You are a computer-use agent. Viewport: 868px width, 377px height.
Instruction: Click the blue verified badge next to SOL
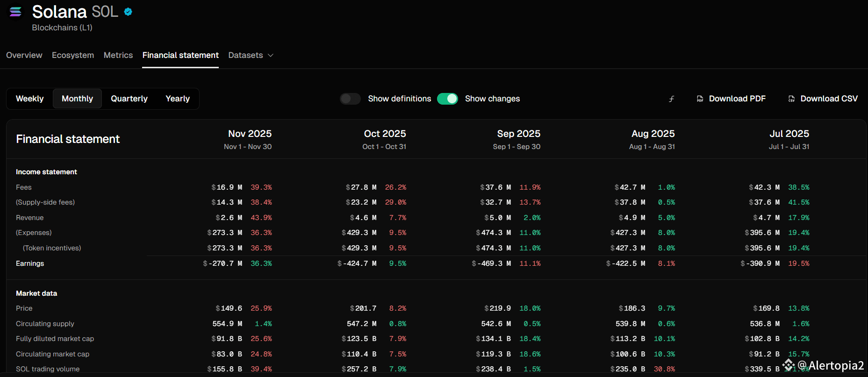click(x=128, y=12)
